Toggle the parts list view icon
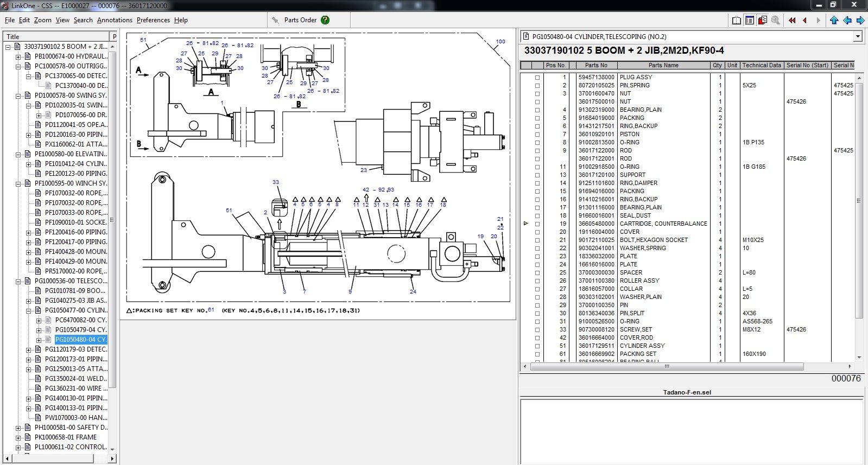868x465 pixels. (x=749, y=21)
